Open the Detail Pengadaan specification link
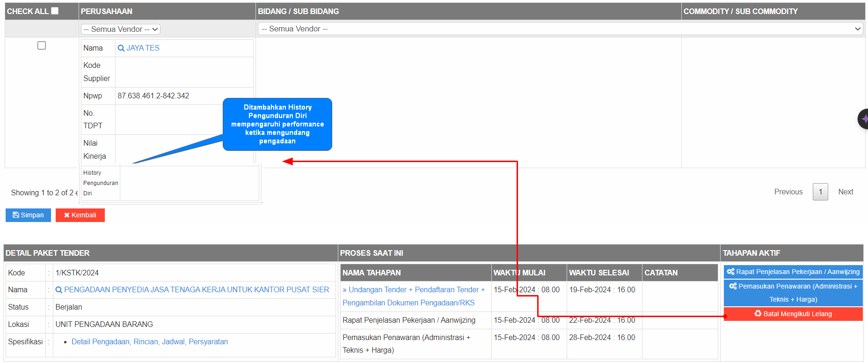The width and height of the screenshot is (868, 363). (x=101, y=342)
